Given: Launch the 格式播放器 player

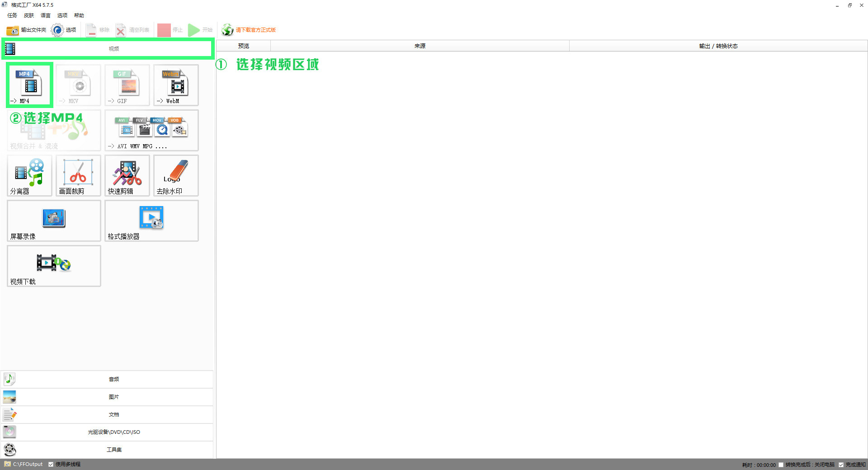Looking at the screenshot, I should point(151,221).
